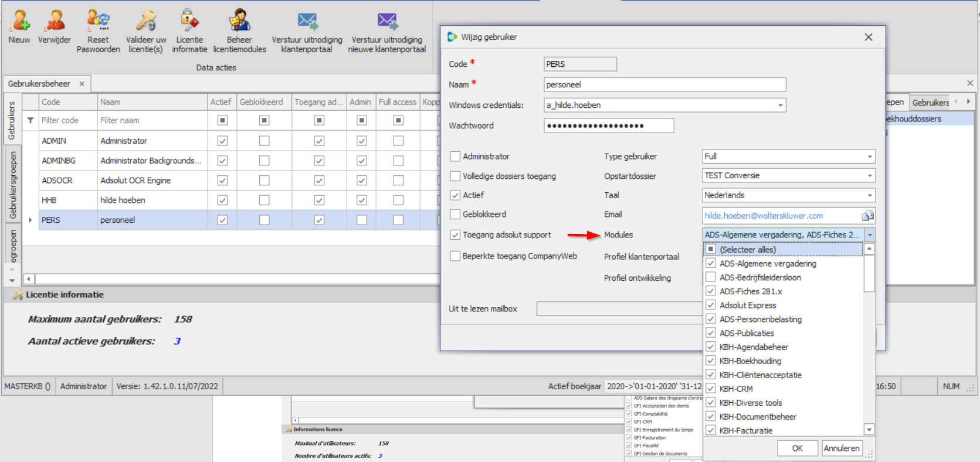Click the sidebar tab overflow down arrow
The height and width of the screenshot is (462, 980).
[12, 281]
